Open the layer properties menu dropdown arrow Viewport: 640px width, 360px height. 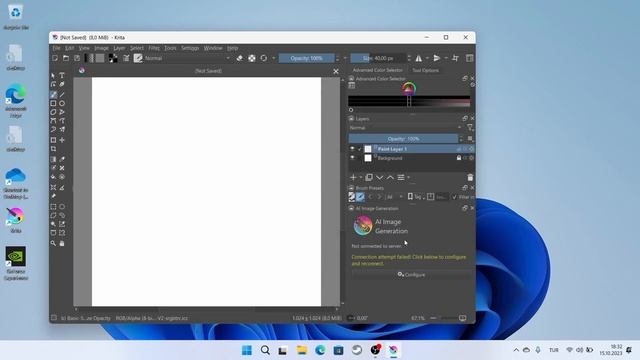coord(409,178)
